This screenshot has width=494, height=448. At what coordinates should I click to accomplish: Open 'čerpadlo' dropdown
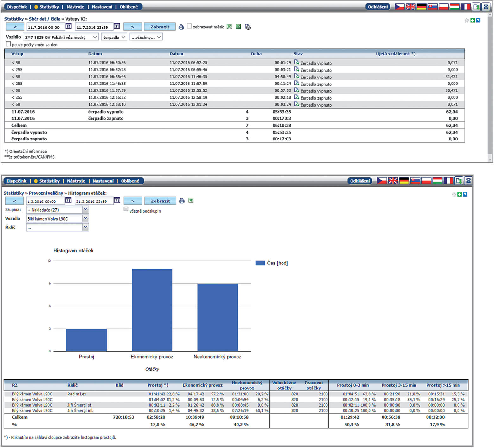click(114, 37)
